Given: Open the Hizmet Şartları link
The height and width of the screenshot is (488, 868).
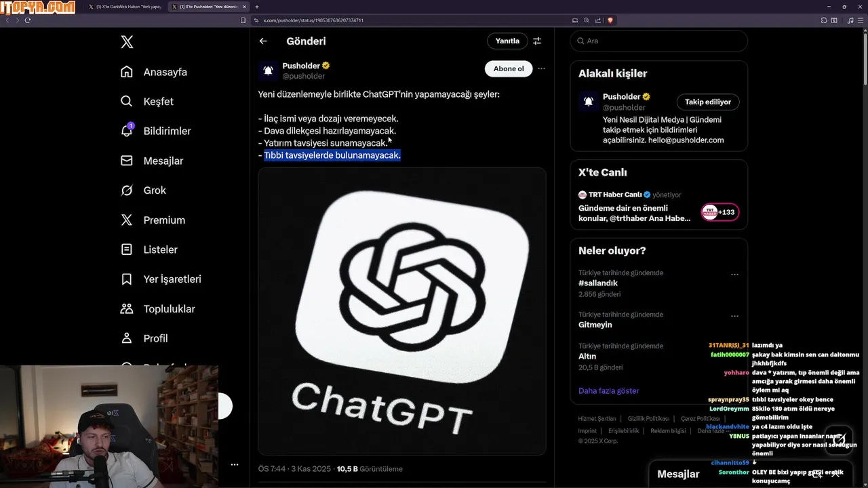Looking at the screenshot, I should pos(597,419).
